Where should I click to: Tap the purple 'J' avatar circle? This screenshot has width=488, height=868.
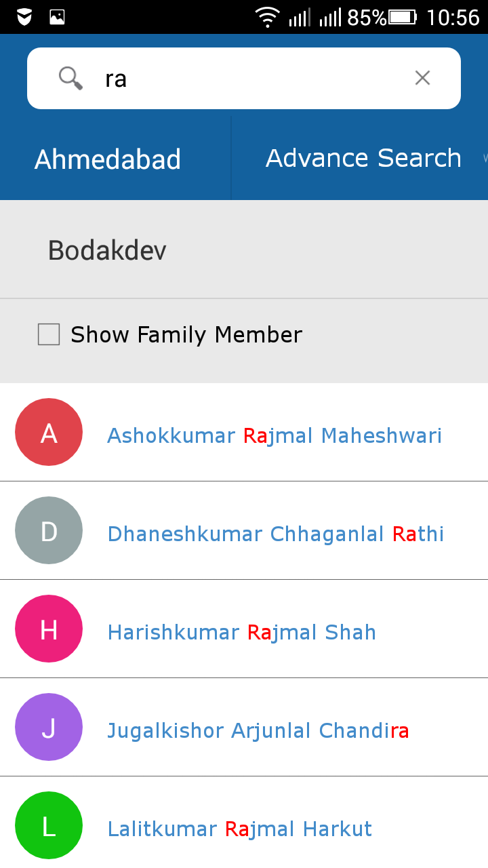click(x=49, y=728)
